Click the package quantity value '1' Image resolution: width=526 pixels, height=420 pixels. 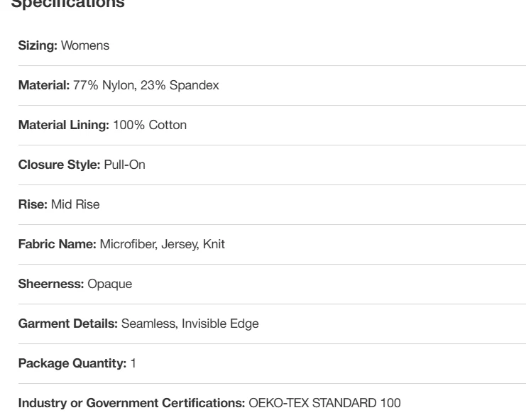(133, 363)
